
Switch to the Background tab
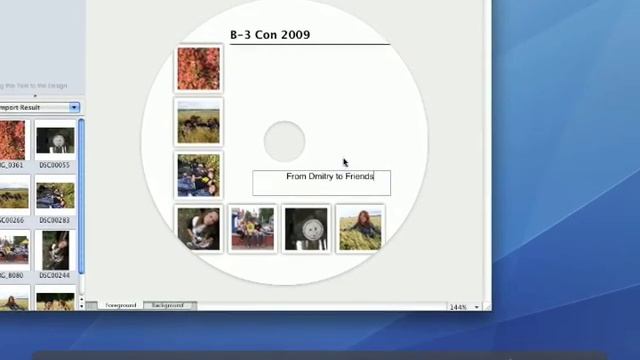(x=168, y=305)
